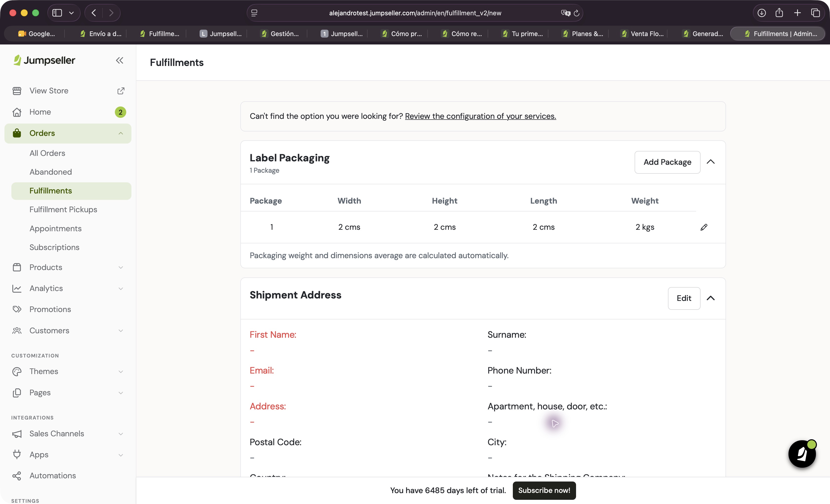Click the pencil icon for package 1
830x504 pixels.
click(x=704, y=227)
